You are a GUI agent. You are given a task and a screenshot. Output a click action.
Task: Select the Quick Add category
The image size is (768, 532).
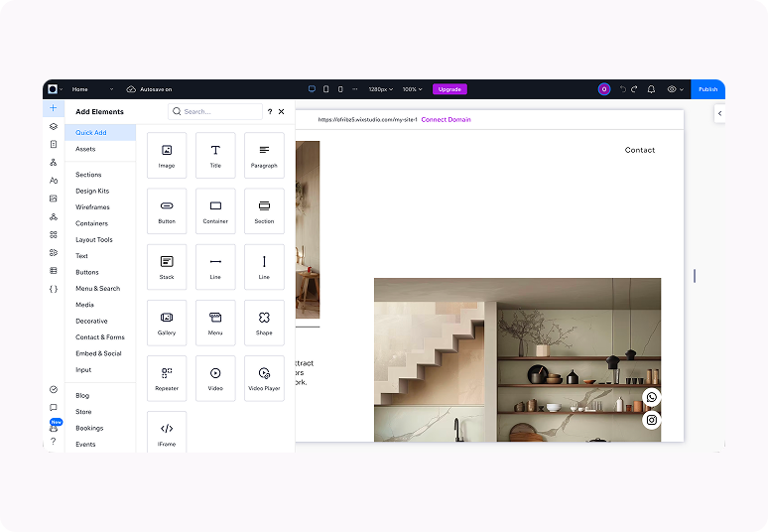coord(100,132)
